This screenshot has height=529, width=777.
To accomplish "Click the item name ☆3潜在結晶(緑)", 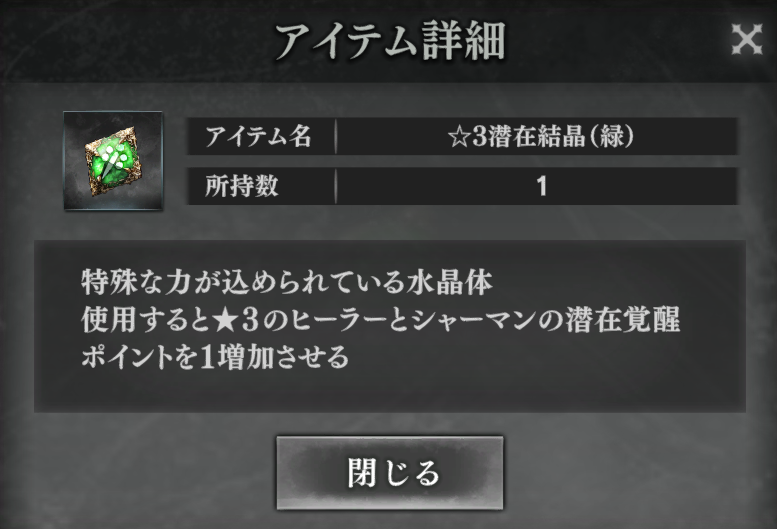I will click(x=540, y=136).
